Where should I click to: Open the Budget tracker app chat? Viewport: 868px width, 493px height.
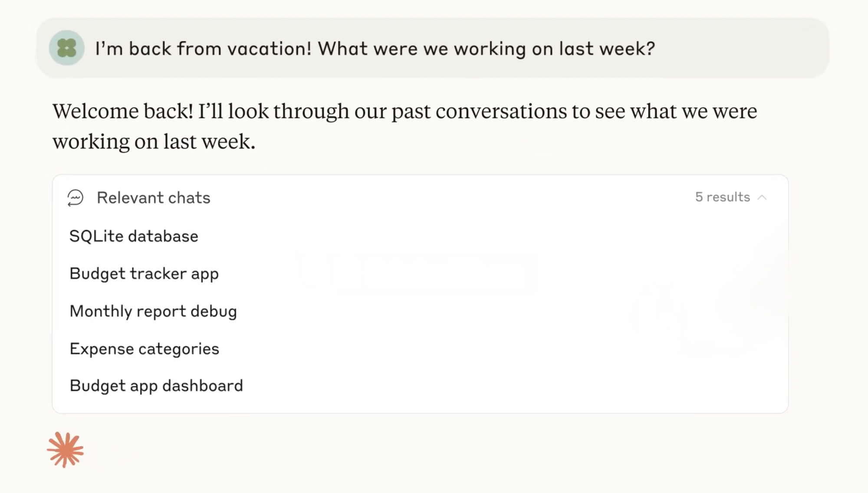tap(144, 274)
